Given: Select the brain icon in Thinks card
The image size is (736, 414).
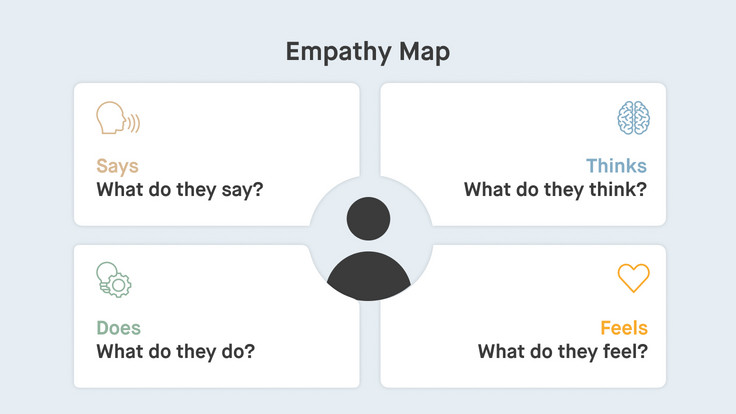Looking at the screenshot, I should 632,119.
